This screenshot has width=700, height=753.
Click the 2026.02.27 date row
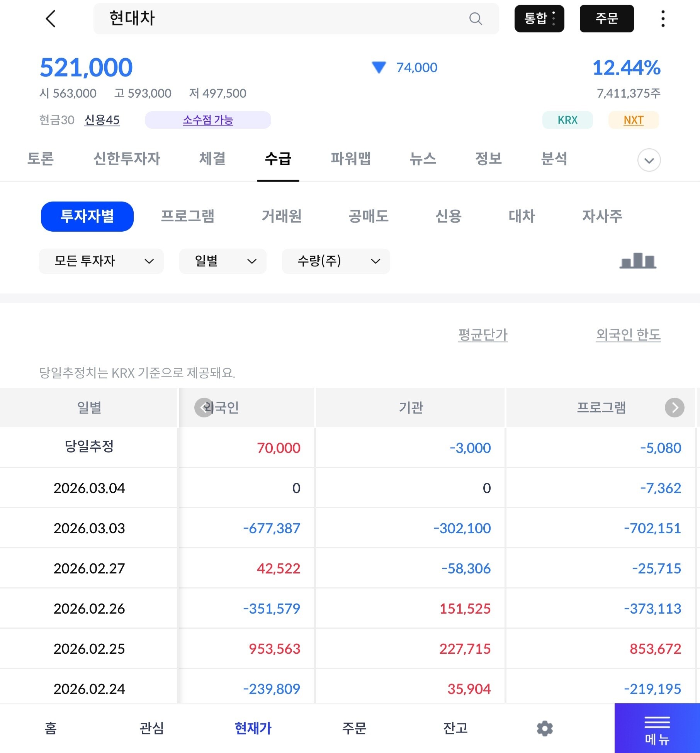[89, 568]
